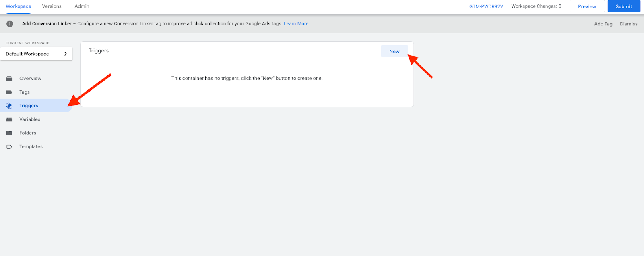This screenshot has width=644, height=256.
Task: Click the Templates outline icon
Action: tap(9, 147)
